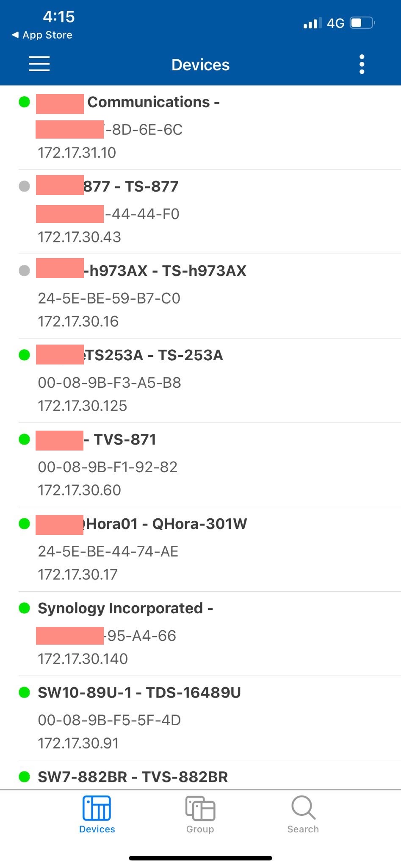Image resolution: width=401 pixels, height=868 pixels.
Task: Open SW7-882BR TVS-882BR device
Action: click(x=133, y=777)
